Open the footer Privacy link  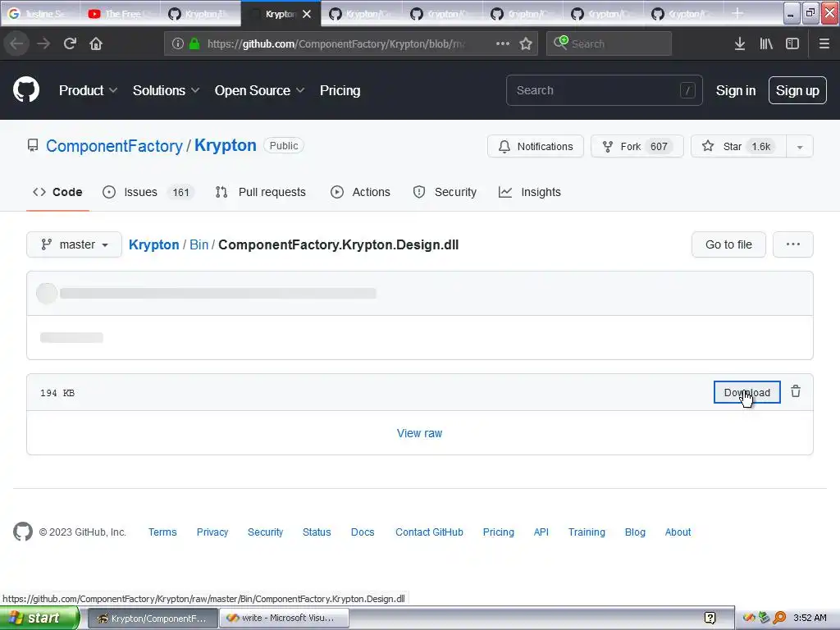212,532
